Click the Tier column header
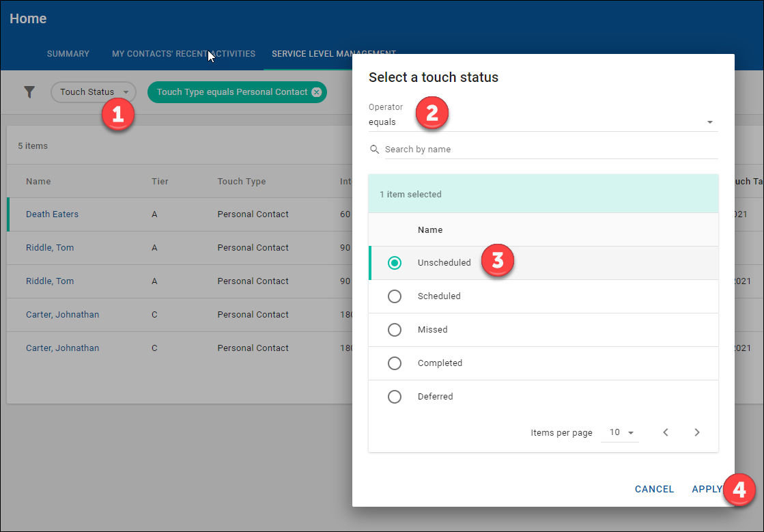Image resolution: width=764 pixels, height=532 pixels. (x=160, y=181)
